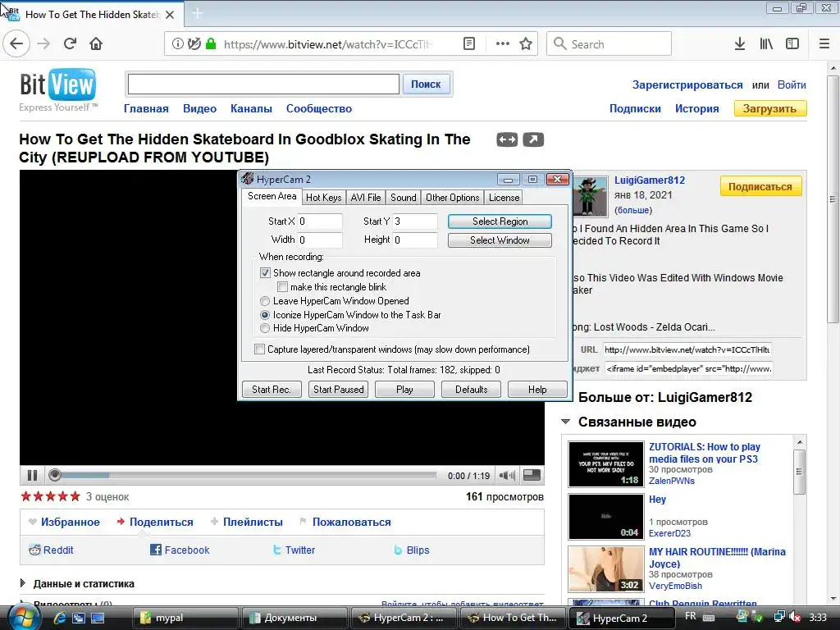840x630 pixels.
Task: Click the Start X input field
Action: coord(320,221)
